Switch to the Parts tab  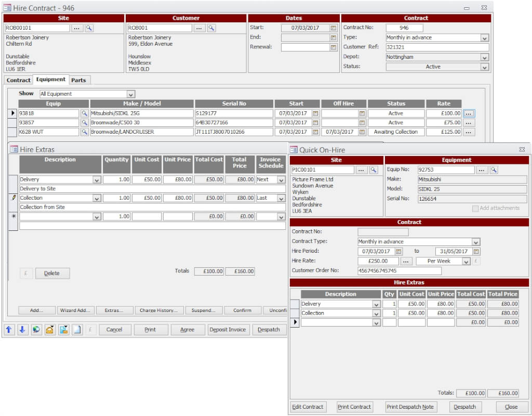point(79,80)
